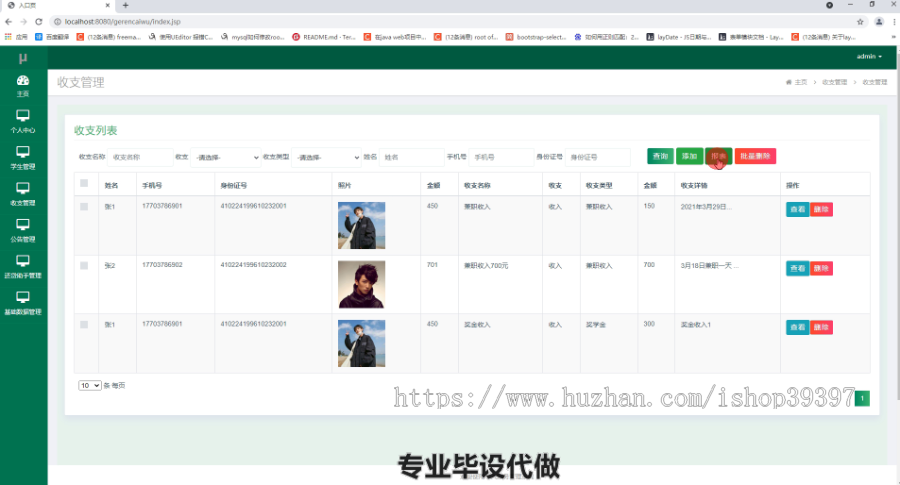Open 基础数据管理 in the sidebar
The height and width of the screenshot is (485, 900).
coord(23,302)
